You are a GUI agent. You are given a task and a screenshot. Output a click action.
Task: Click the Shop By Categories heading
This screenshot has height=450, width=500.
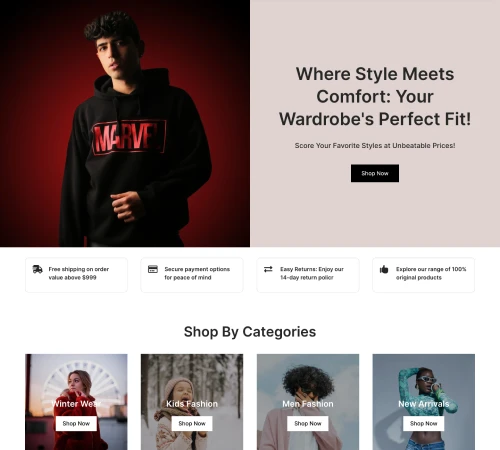click(250, 332)
